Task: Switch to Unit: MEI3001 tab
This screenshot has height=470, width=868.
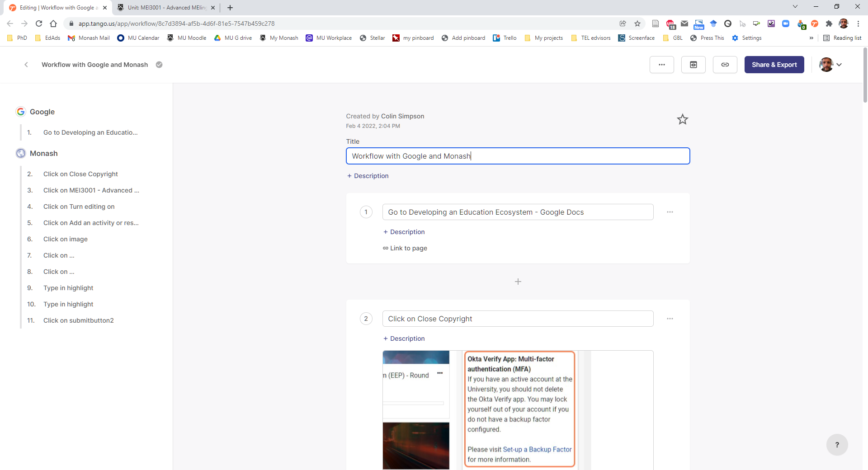Action: tap(166, 8)
